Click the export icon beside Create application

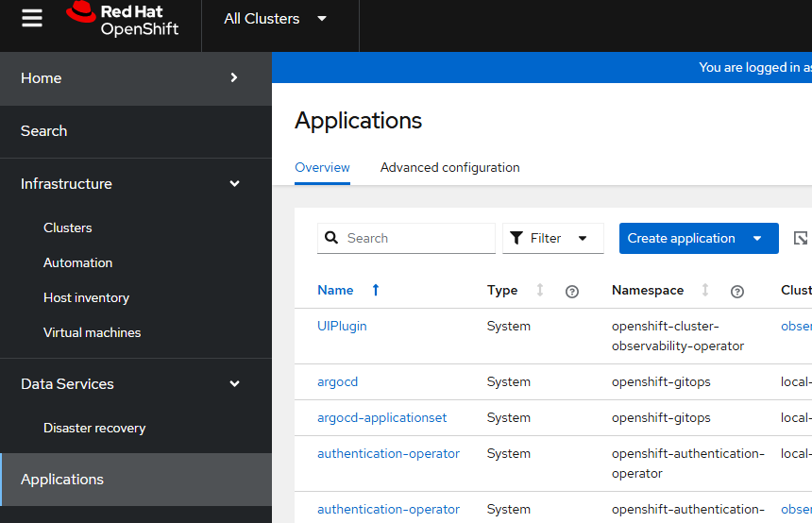[801, 239]
